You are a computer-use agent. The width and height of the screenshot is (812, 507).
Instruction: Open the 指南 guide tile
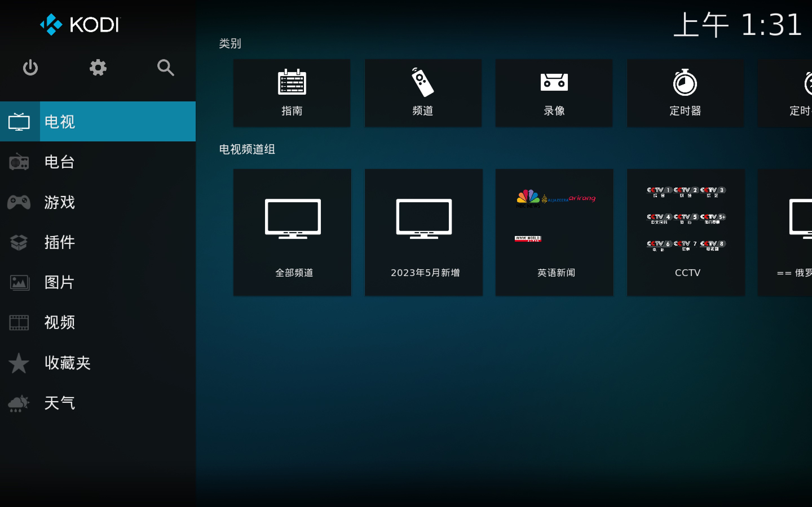(292, 93)
